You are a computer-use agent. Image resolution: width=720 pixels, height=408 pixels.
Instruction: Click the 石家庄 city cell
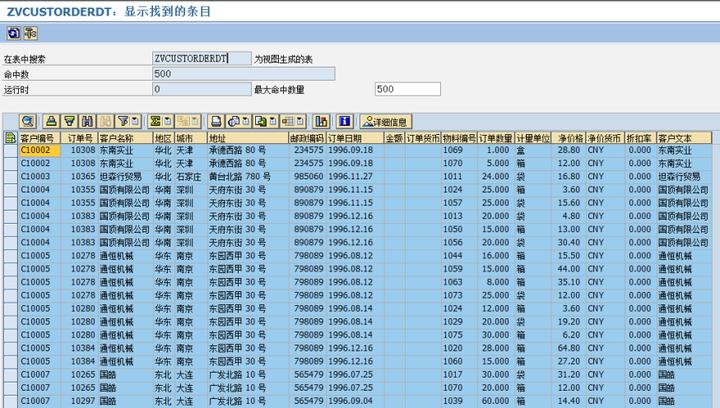point(191,177)
